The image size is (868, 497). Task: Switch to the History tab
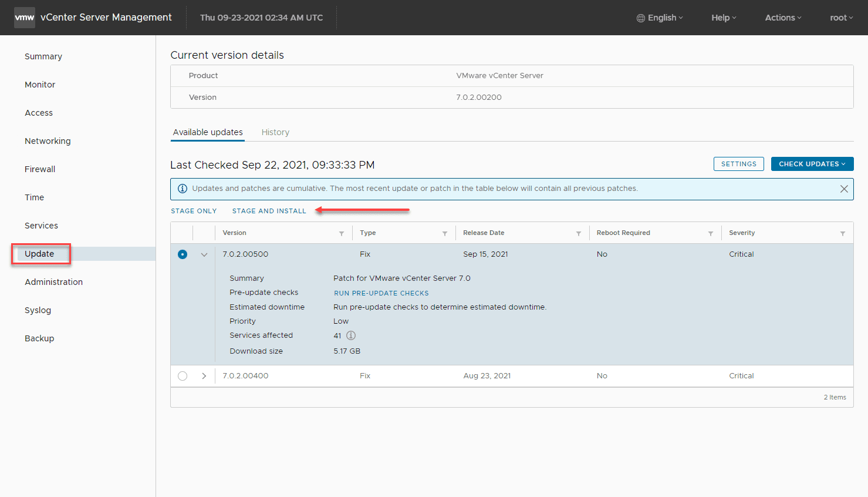point(275,132)
